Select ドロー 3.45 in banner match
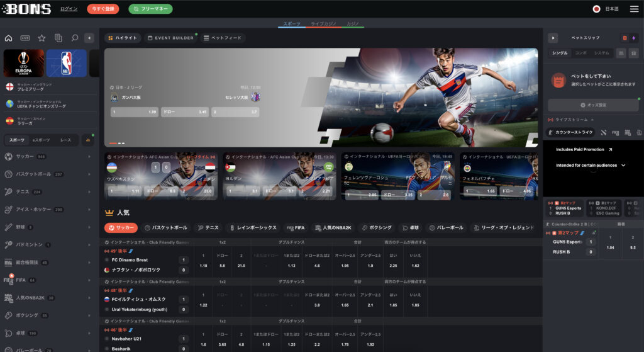 185,112
